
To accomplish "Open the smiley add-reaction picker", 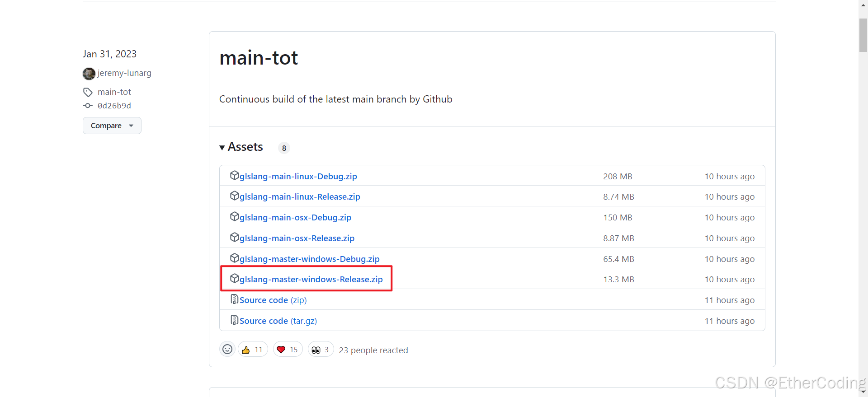I will click(227, 349).
